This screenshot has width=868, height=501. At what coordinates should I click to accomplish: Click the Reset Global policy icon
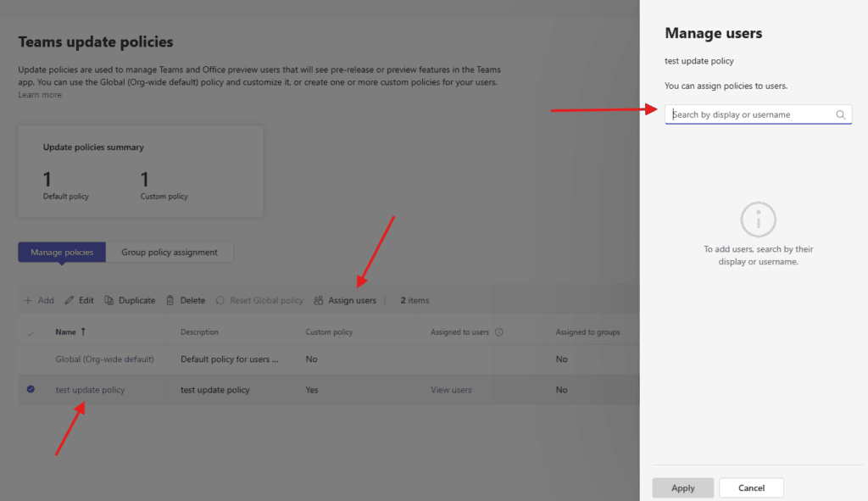[x=220, y=300]
